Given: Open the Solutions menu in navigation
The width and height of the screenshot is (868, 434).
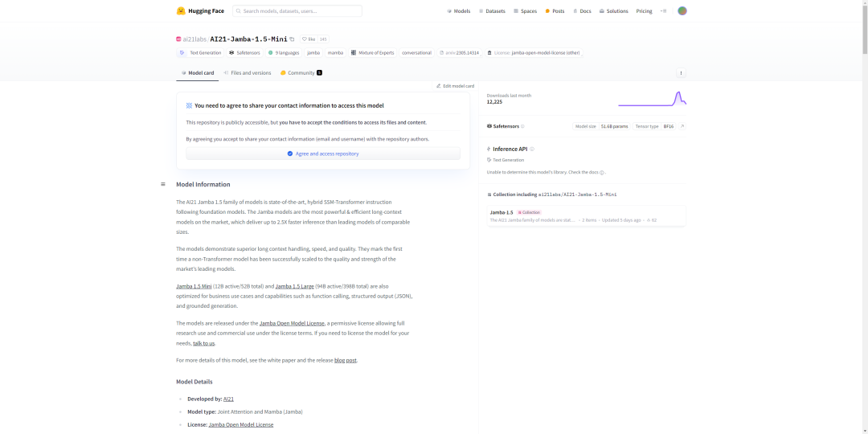Looking at the screenshot, I should (613, 11).
